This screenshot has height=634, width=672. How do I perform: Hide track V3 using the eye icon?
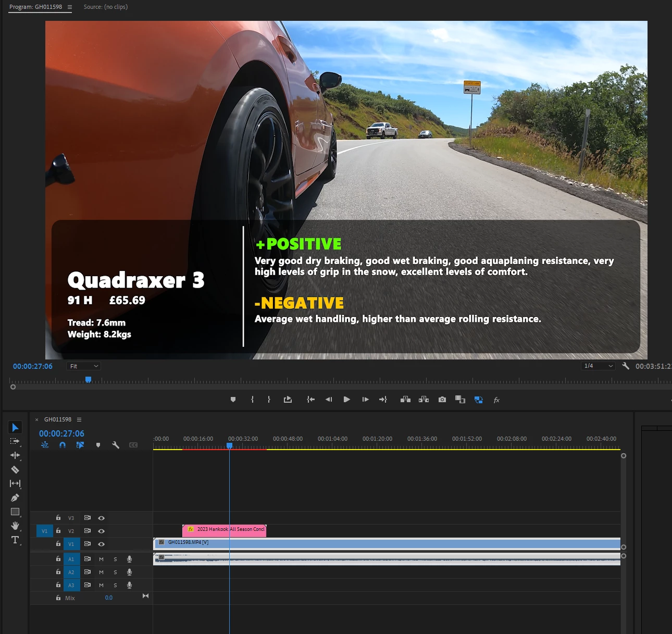[102, 518]
